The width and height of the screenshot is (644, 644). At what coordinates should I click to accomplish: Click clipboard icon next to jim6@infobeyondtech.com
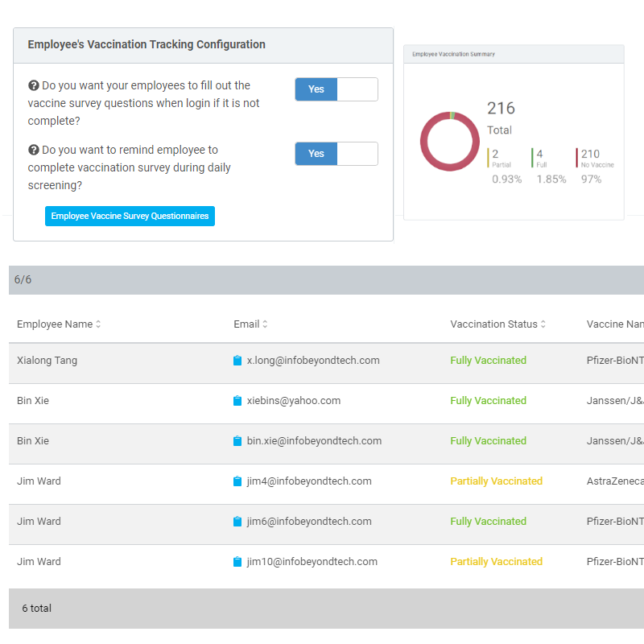[237, 522]
